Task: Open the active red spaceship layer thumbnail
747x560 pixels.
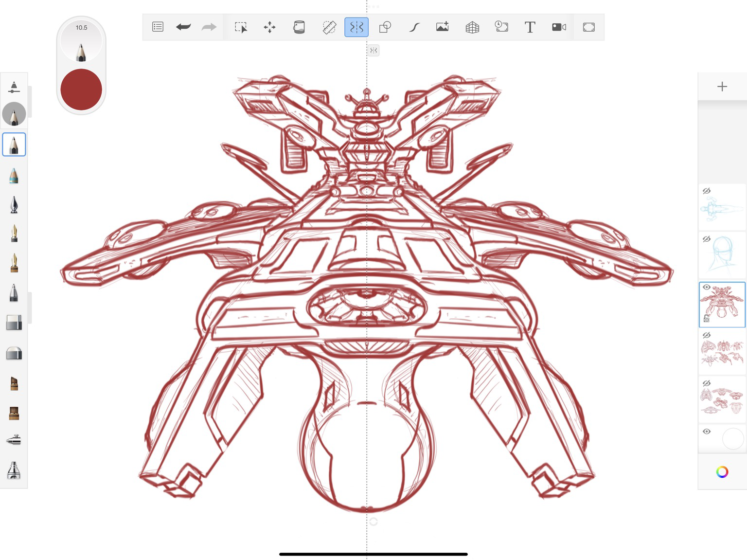Action: (722, 305)
